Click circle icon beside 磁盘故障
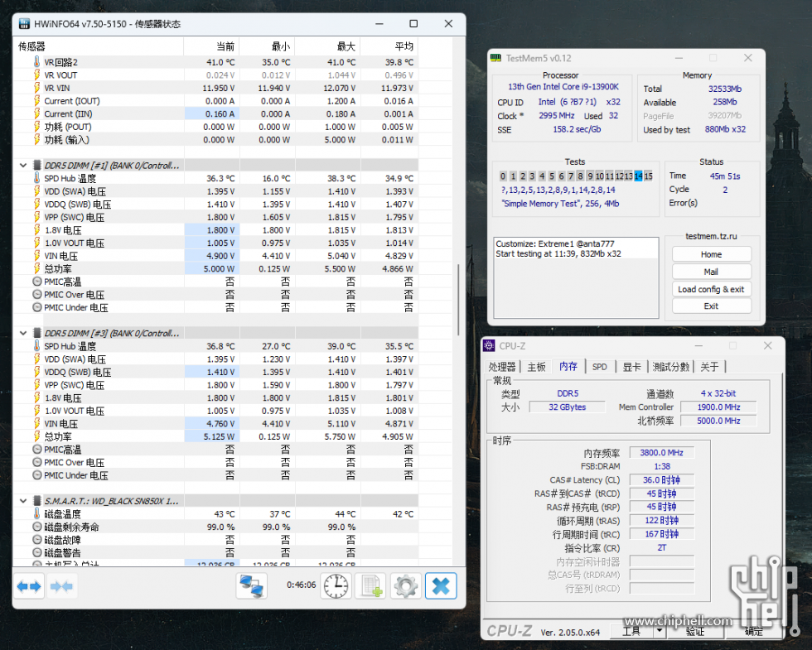Image resolution: width=812 pixels, height=650 pixels. [x=36, y=540]
